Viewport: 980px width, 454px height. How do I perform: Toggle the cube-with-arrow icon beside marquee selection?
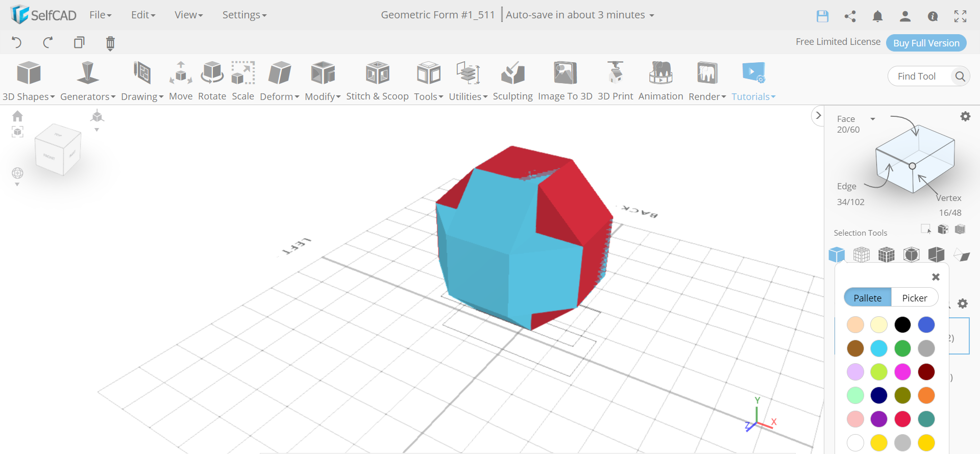tap(943, 229)
